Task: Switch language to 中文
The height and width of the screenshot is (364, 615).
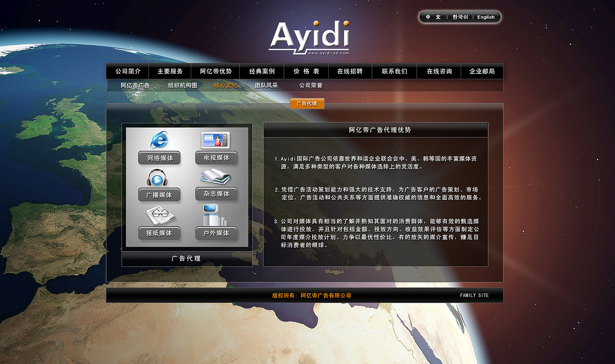Action: tap(433, 17)
